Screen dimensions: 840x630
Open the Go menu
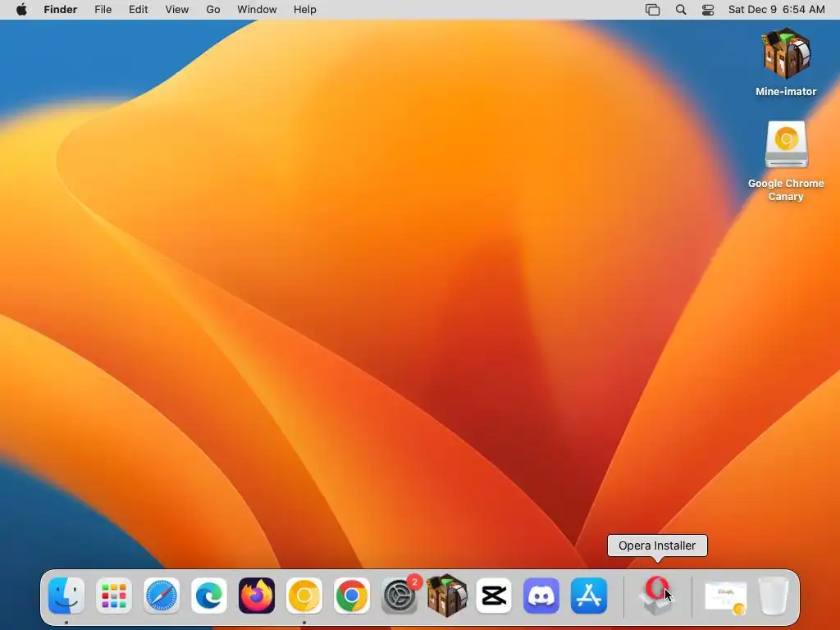tap(213, 10)
